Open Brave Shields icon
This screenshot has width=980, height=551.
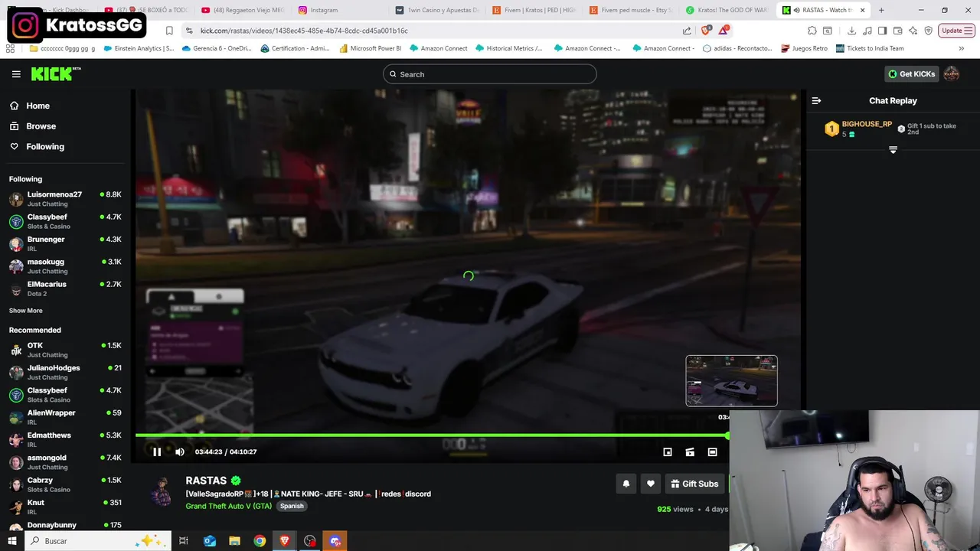pos(706,31)
